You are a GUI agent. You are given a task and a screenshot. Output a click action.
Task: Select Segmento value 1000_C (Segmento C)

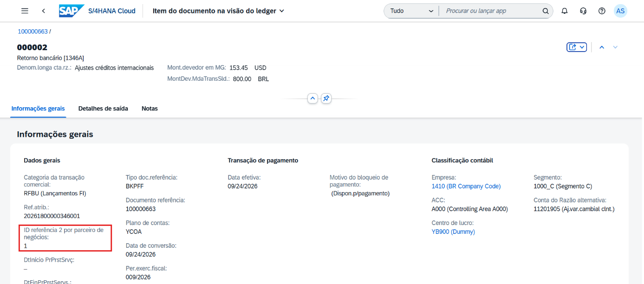[563, 187]
